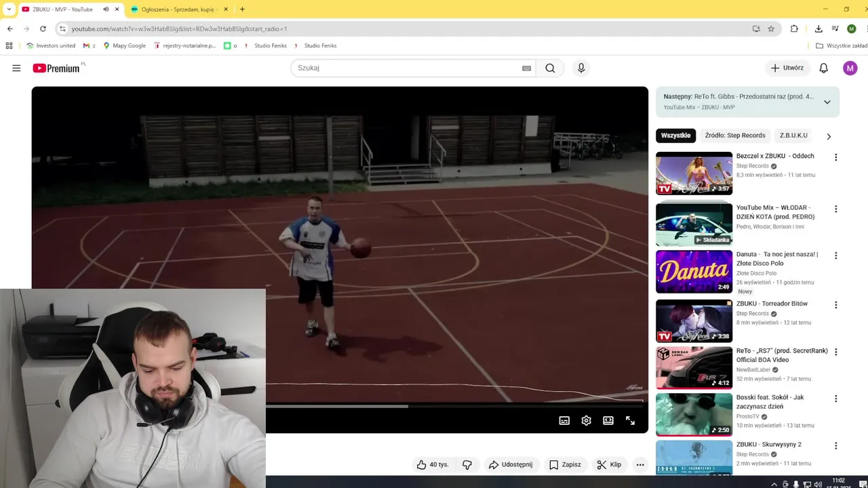Dislike the video

(467, 464)
